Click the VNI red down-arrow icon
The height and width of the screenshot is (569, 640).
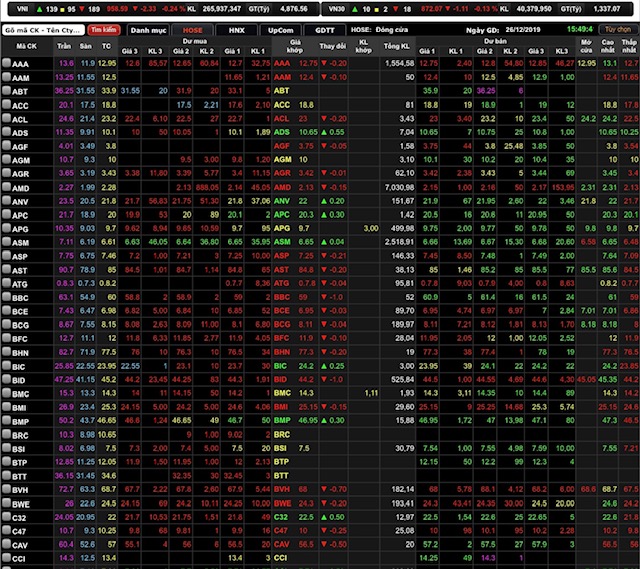[98, 8]
